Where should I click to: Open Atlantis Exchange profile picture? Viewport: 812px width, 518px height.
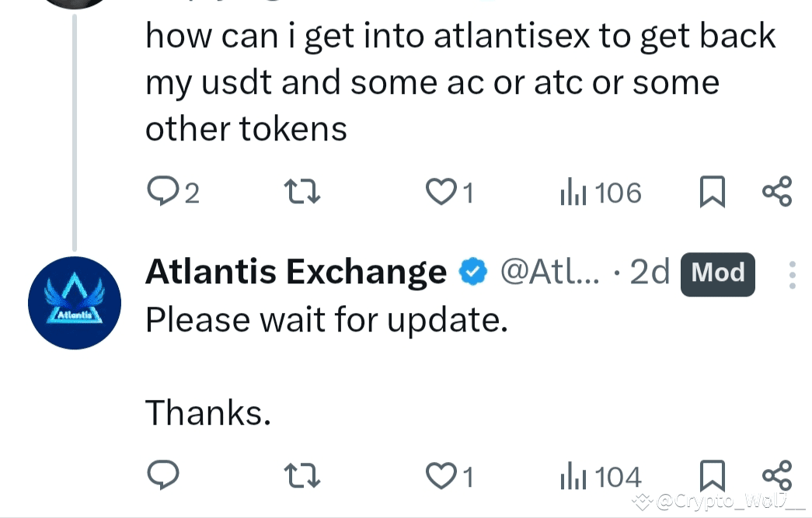(75, 303)
